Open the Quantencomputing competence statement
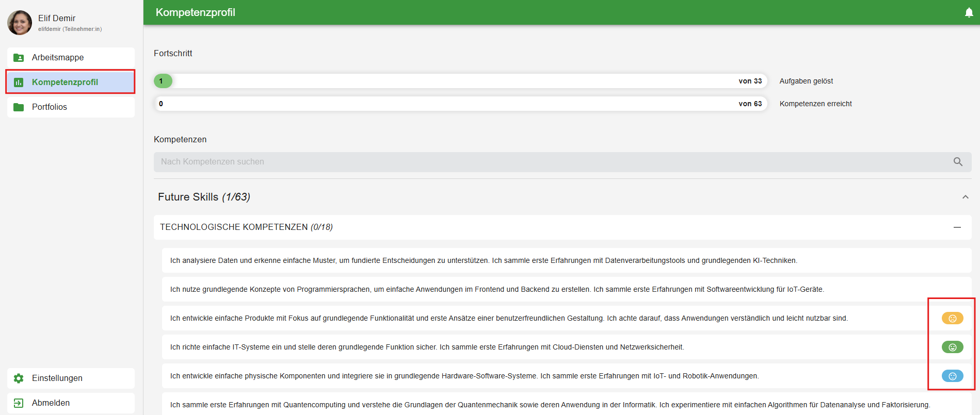 pos(550,405)
